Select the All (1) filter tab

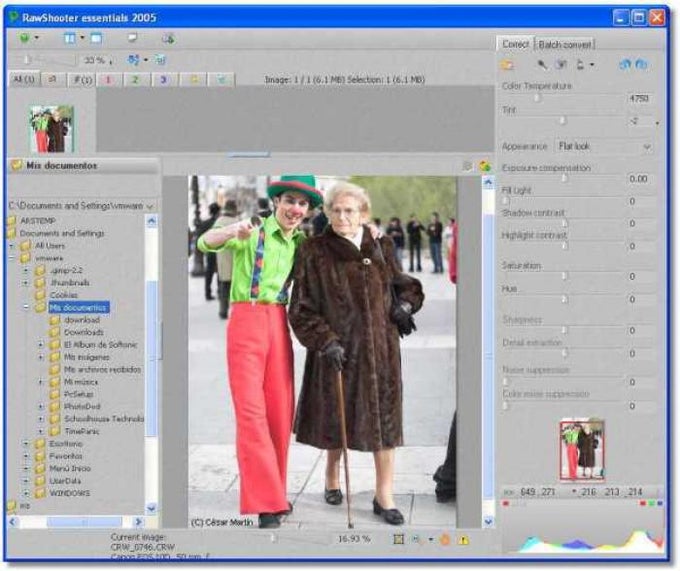coord(24,79)
